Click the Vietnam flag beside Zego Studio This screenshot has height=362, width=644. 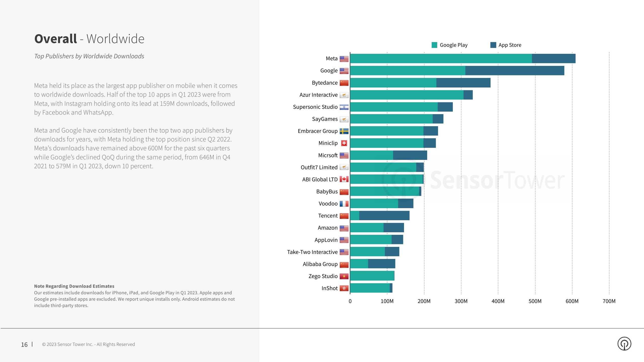click(x=344, y=276)
